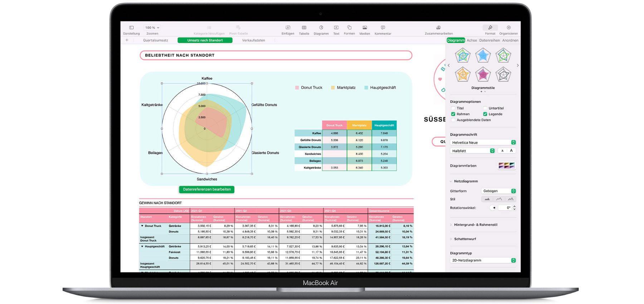Select the pink radar chart style thumbnail
The height and width of the screenshot is (304, 644).
(483, 74)
